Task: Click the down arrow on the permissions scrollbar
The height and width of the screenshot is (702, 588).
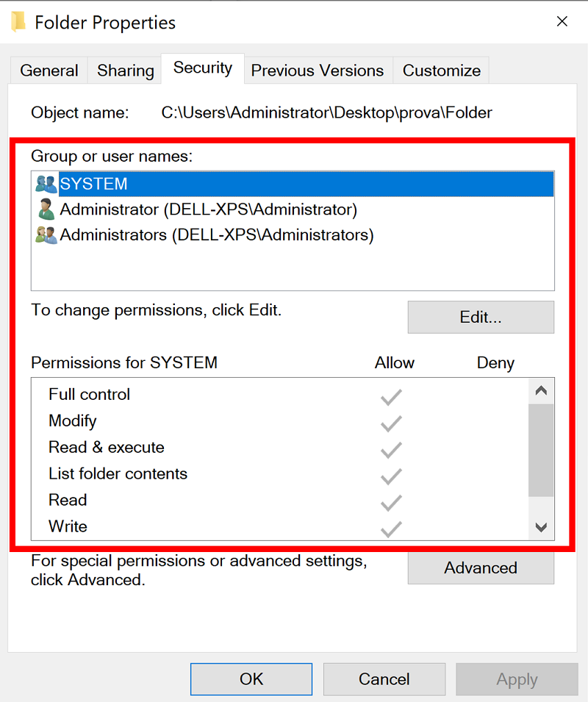Action: pyautogui.click(x=541, y=528)
